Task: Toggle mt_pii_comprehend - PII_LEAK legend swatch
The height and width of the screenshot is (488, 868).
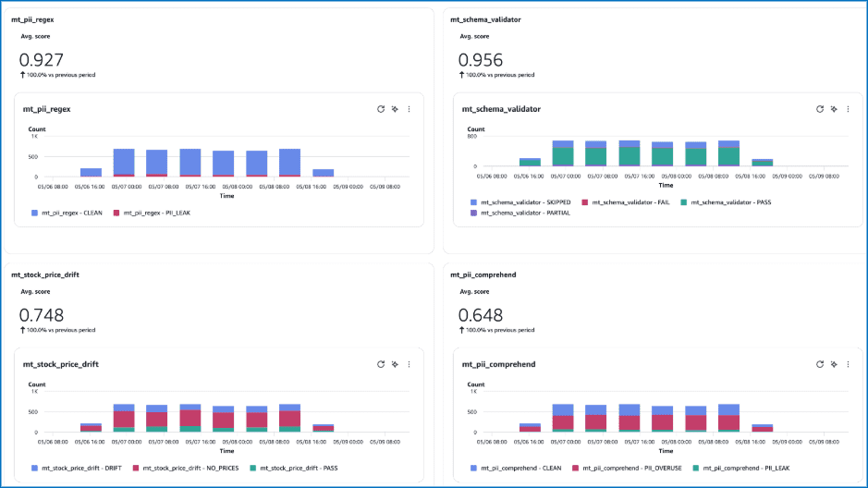Action: (x=696, y=468)
